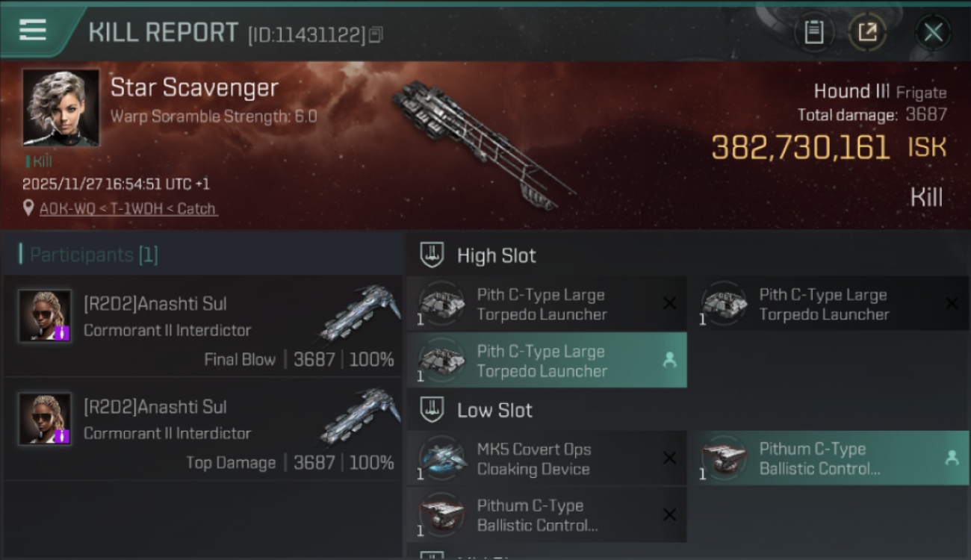Click the location pin icon
971x560 pixels.
coord(28,208)
